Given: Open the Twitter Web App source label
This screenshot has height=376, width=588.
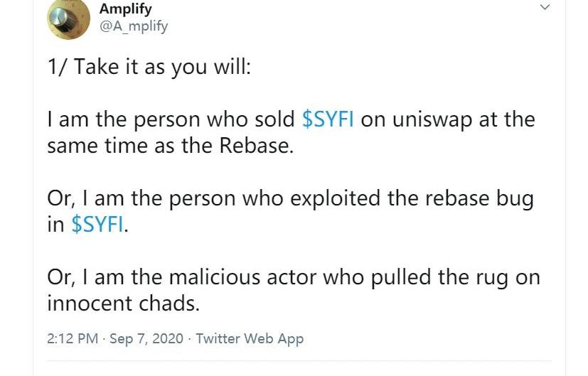Looking at the screenshot, I should (250, 338).
